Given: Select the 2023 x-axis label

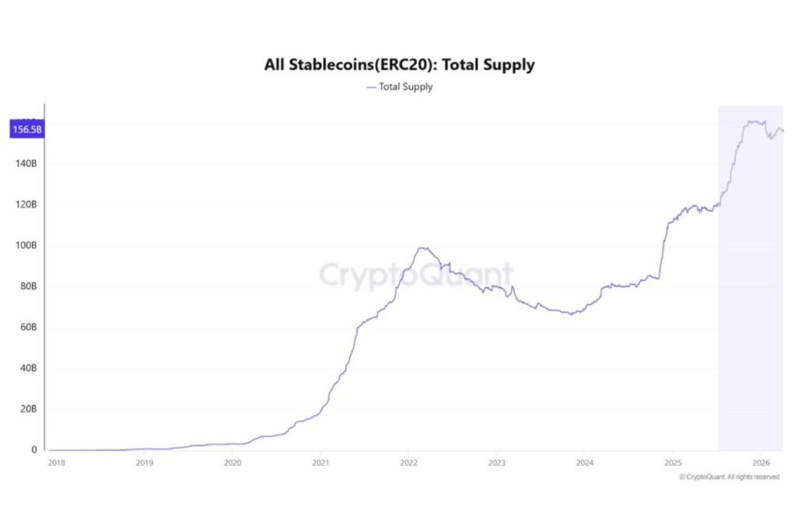Looking at the screenshot, I should [x=497, y=463].
